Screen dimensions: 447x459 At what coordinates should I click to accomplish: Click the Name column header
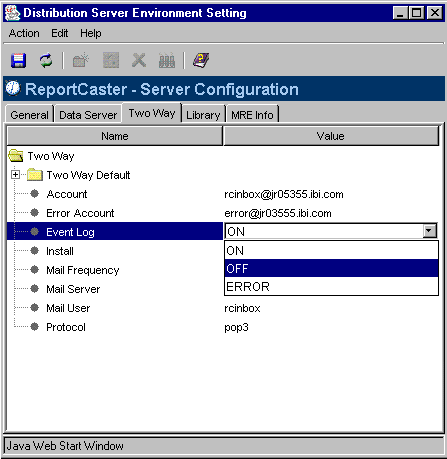click(115, 136)
